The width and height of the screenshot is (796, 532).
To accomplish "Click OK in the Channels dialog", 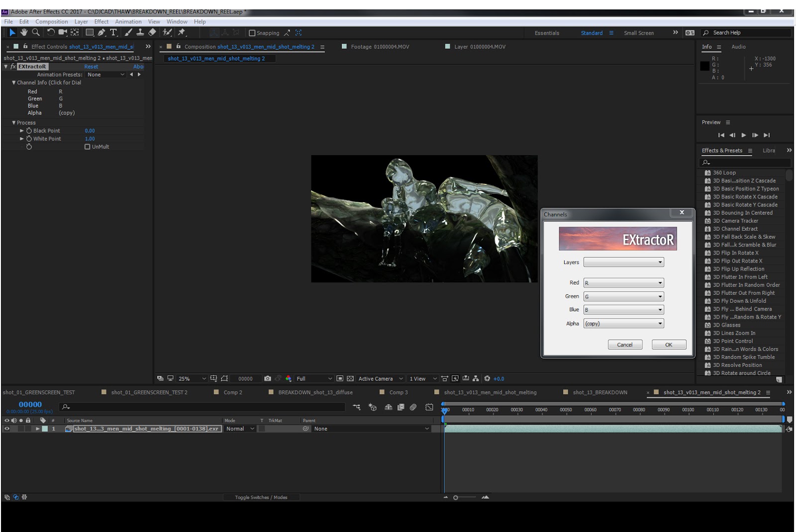I will (669, 345).
